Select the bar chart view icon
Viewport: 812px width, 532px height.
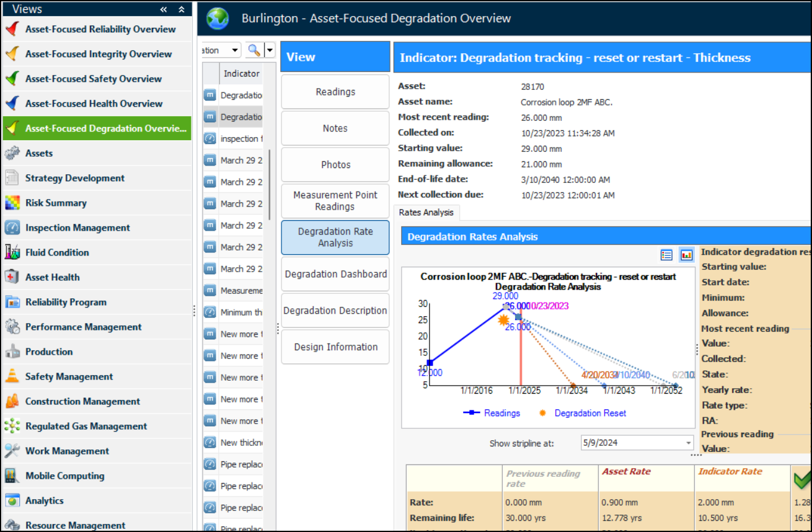(686, 255)
